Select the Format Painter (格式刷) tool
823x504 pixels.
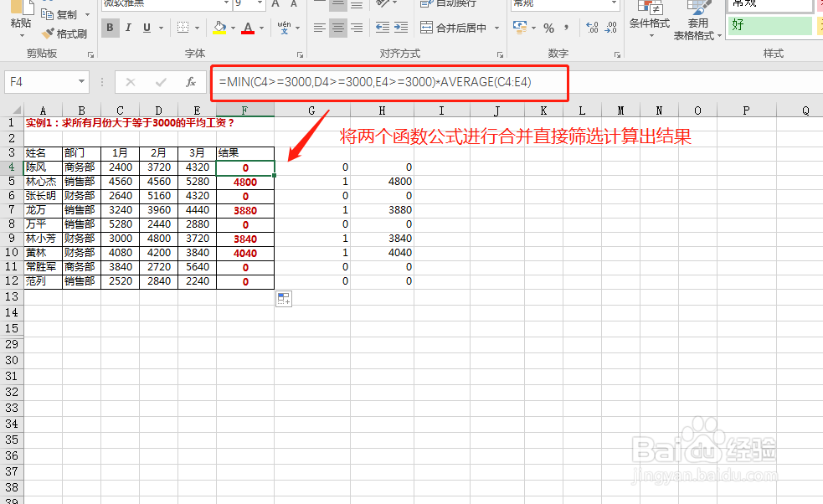65,33
